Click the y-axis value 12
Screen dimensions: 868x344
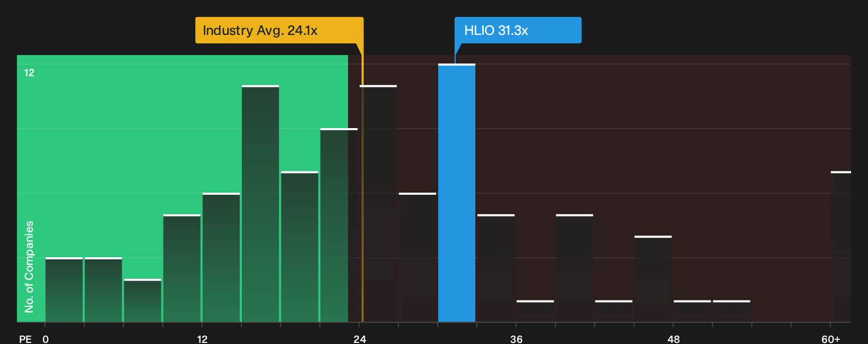[29, 73]
